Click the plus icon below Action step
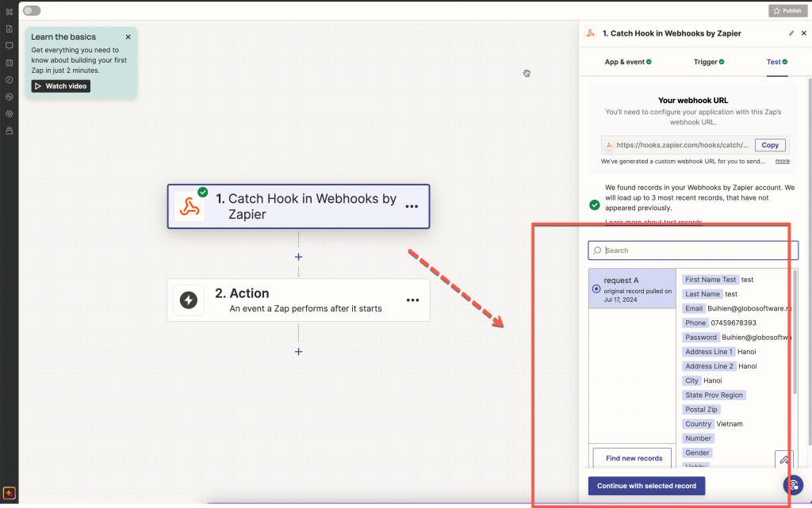Screen dimensions: 812x508 click(298, 351)
